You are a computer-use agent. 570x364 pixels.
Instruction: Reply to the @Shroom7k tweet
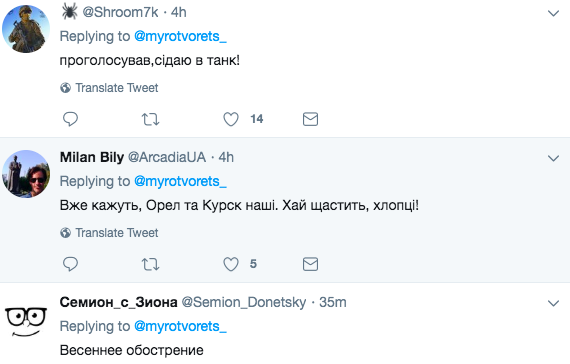click(x=70, y=119)
